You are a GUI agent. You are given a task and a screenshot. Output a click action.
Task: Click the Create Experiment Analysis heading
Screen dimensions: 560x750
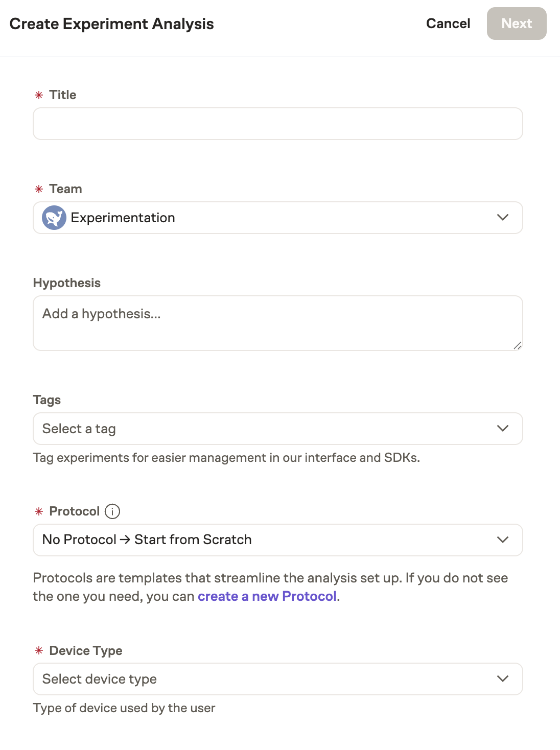112,24
